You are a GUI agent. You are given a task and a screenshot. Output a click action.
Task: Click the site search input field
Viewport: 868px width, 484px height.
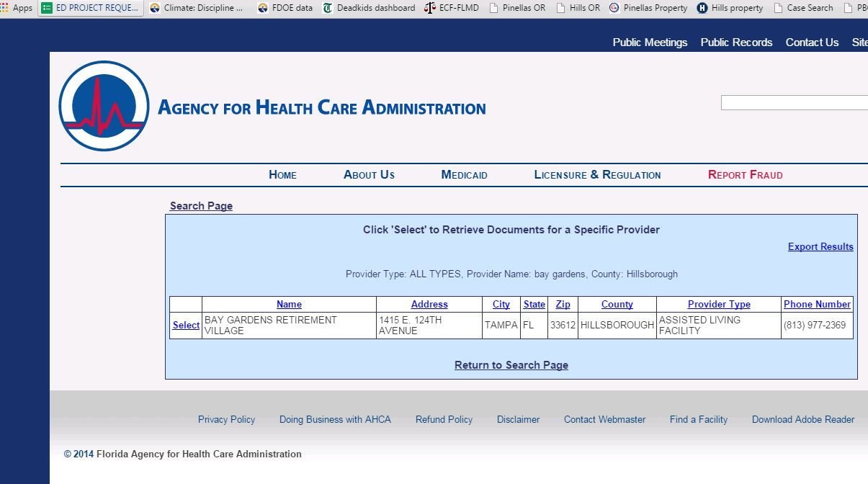tap(795, 103)
